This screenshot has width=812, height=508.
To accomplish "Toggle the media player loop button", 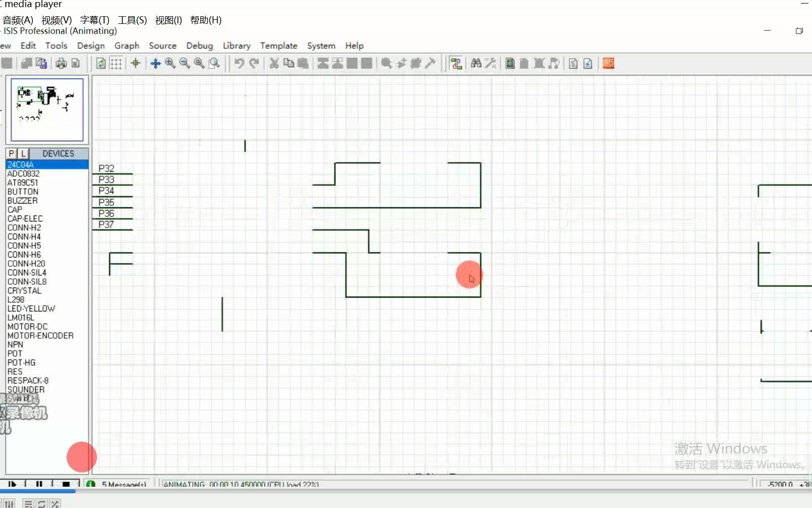I will (x=42, y=503).
